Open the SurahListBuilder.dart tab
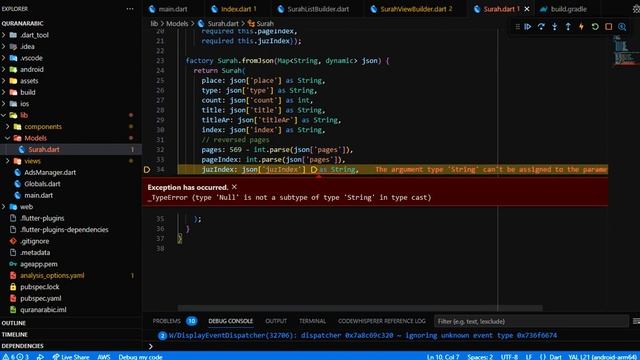 coord(318,9)
